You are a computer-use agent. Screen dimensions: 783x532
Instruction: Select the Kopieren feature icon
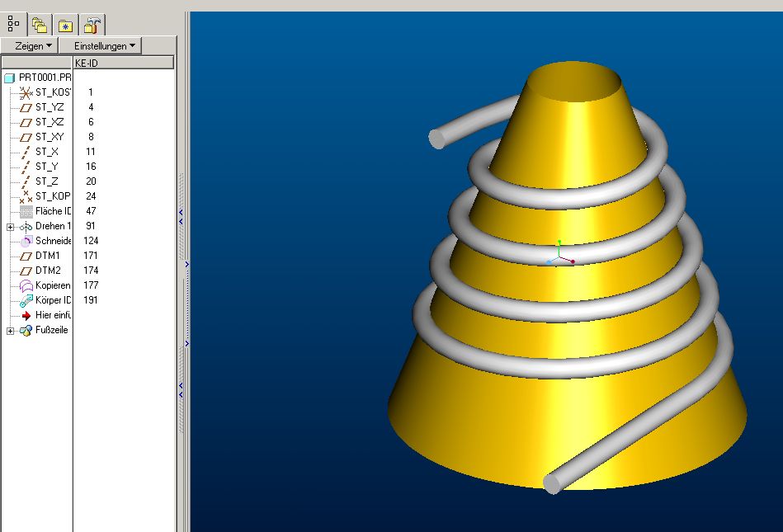(x=26, y=286)
